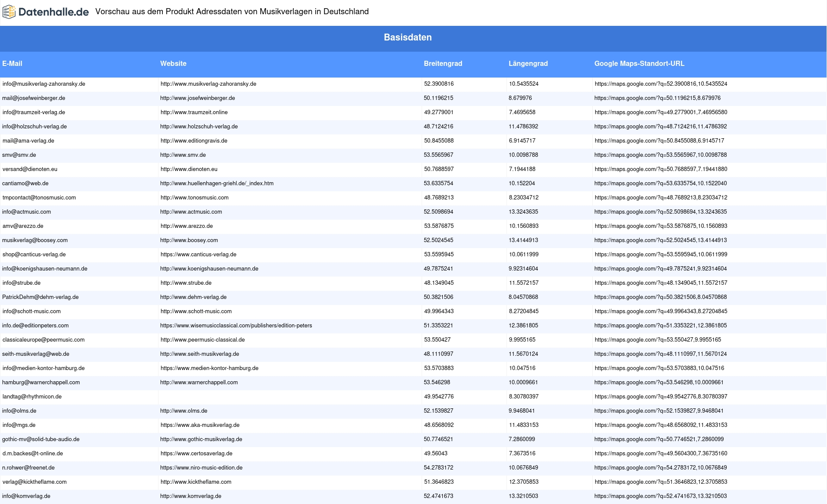
Task: Select longitude value 9.9468041
Action: [522, 411]
